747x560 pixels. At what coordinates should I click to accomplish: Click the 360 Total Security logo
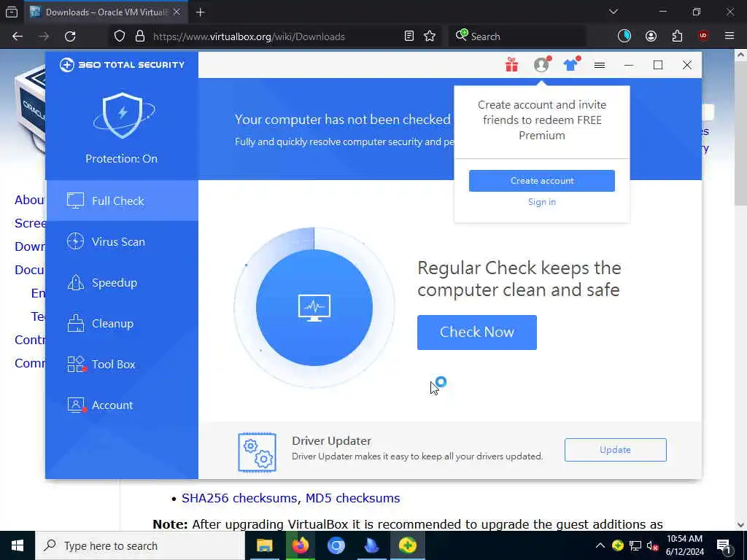[x=123, y=65]
